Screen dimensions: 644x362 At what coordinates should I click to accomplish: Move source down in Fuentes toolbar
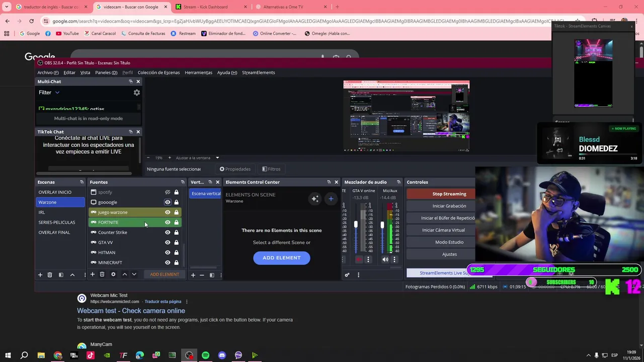click(x=134, y=274)
